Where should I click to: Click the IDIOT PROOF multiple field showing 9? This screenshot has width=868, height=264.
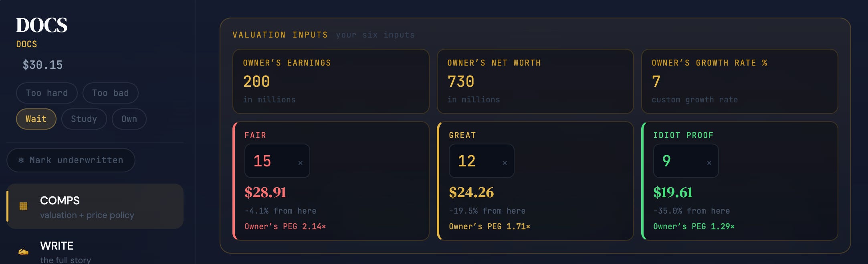point(686,161)
